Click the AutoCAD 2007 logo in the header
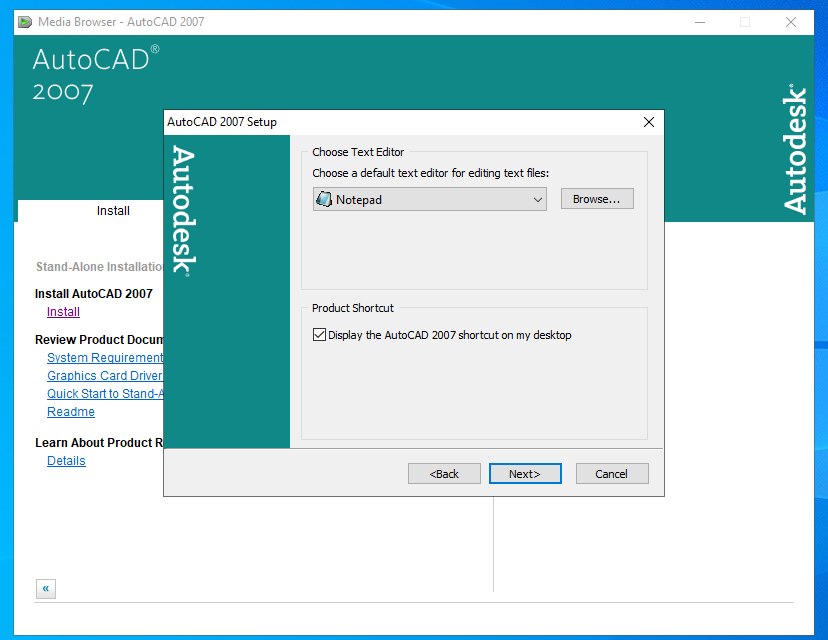This screenshot has width=828, height=640. click(95, 75)
